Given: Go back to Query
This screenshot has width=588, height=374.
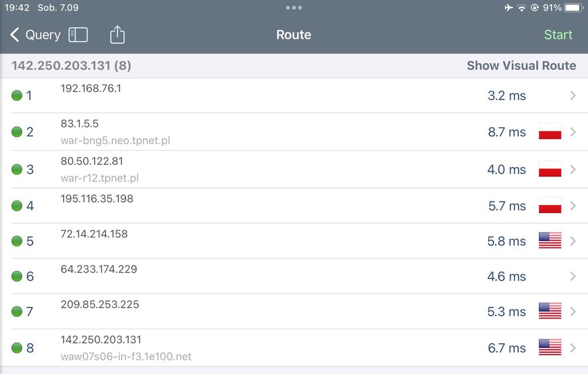Looking at the screenshot, I should (x=35, y=35).
